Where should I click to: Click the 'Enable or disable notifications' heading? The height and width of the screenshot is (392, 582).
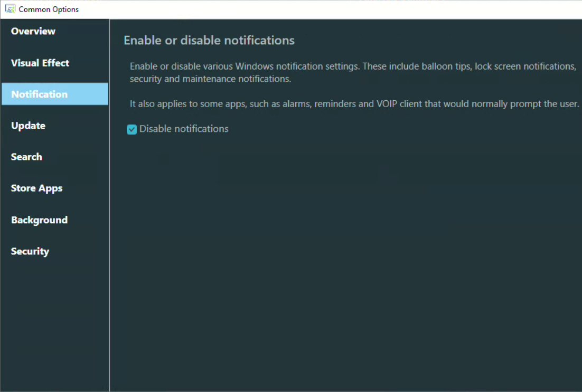(209, 40)
